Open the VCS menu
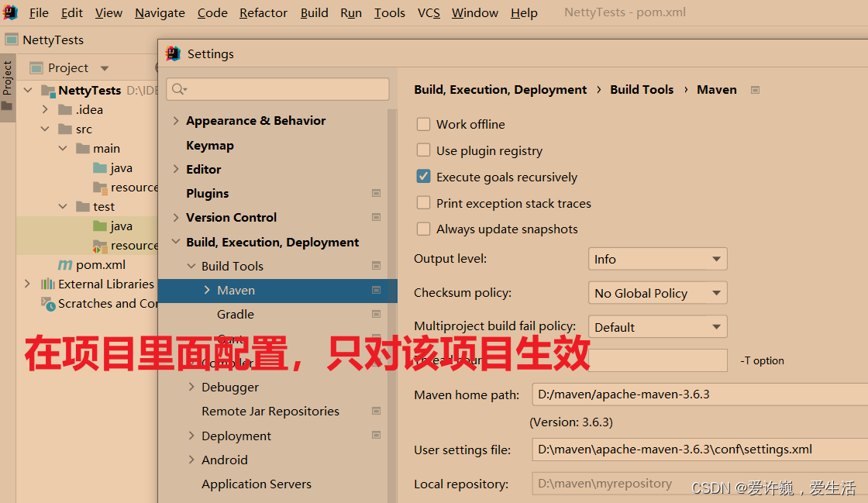This screenshot has height=503, width=868. [x=429, y=12]
